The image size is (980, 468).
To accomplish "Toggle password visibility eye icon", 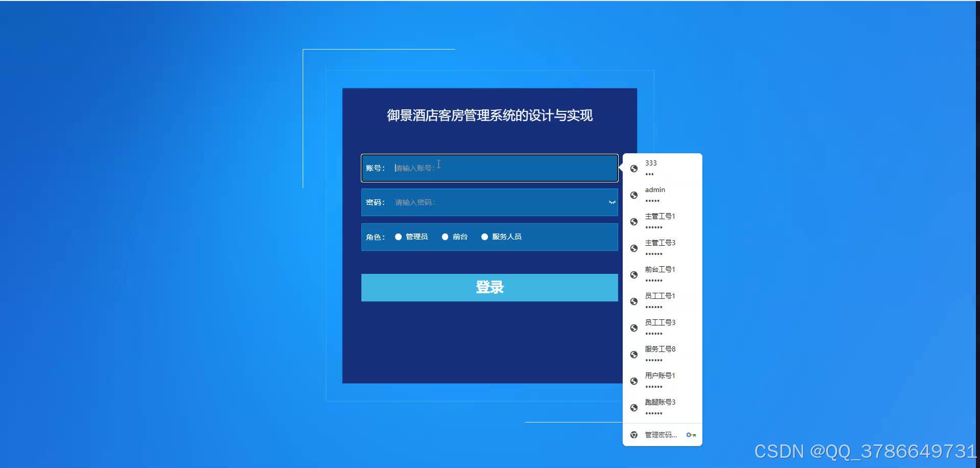I will 612,202.
